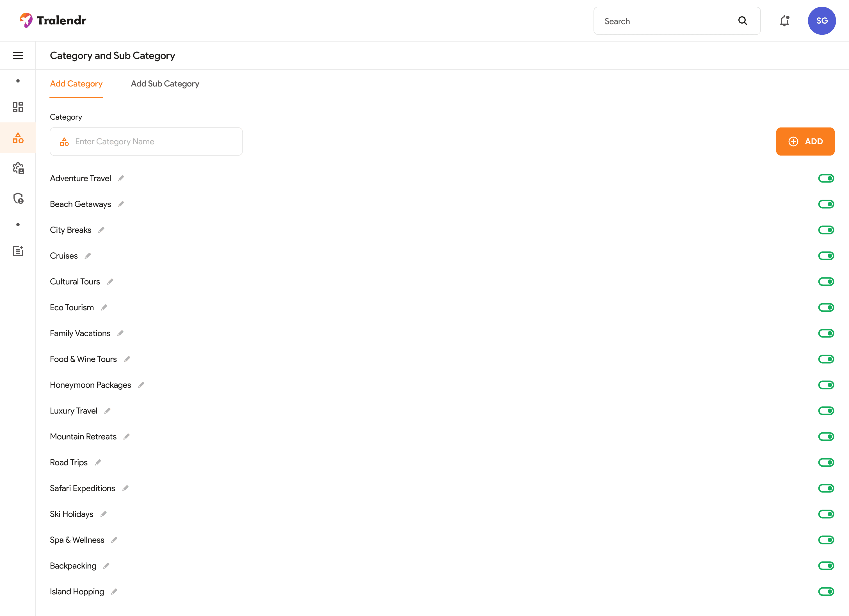Toggle off the Eco Tourism category
The height and width of the screenshot is (616, 849).
coord(826,308)
